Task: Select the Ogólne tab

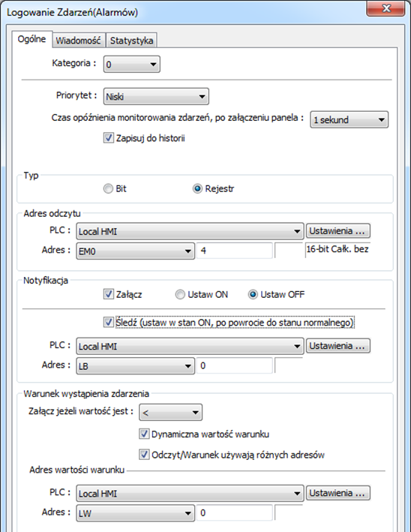Action: pyautogui.click(x=32, y=39)
